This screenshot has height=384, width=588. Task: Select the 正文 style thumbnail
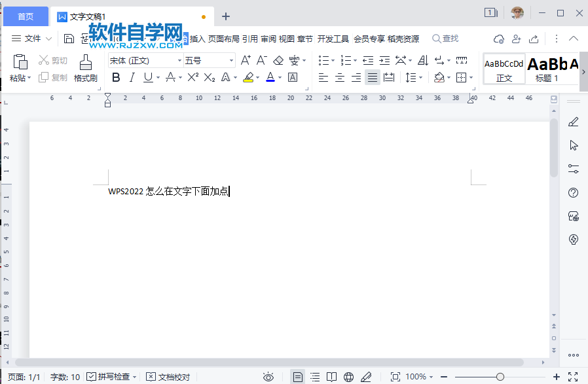pyautogui.click(x=504, y=68)
